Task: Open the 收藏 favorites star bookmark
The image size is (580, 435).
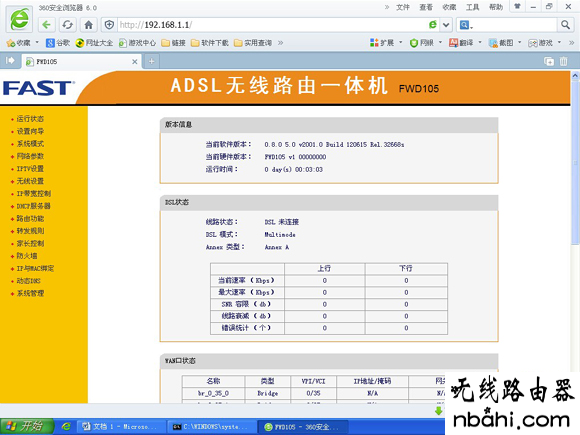Action: (x=18, y=43)
